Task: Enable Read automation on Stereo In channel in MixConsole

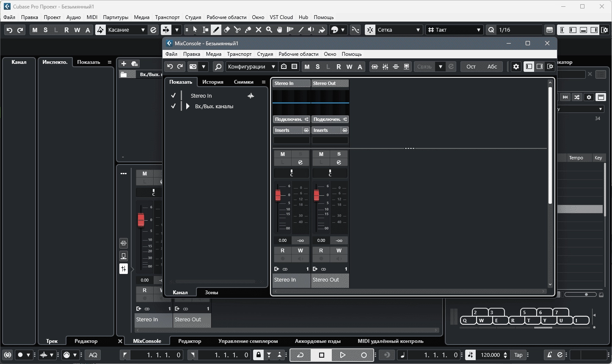Action: pos(283,250)
